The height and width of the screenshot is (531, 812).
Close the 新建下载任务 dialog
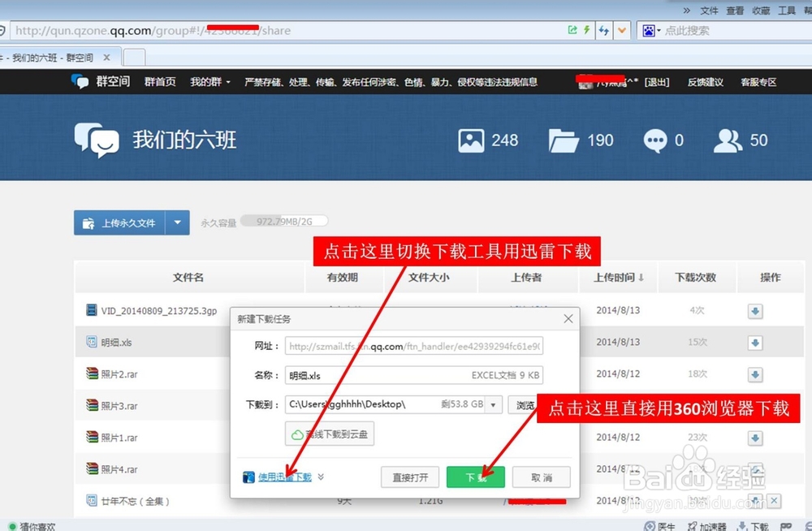tap(568, 318)
